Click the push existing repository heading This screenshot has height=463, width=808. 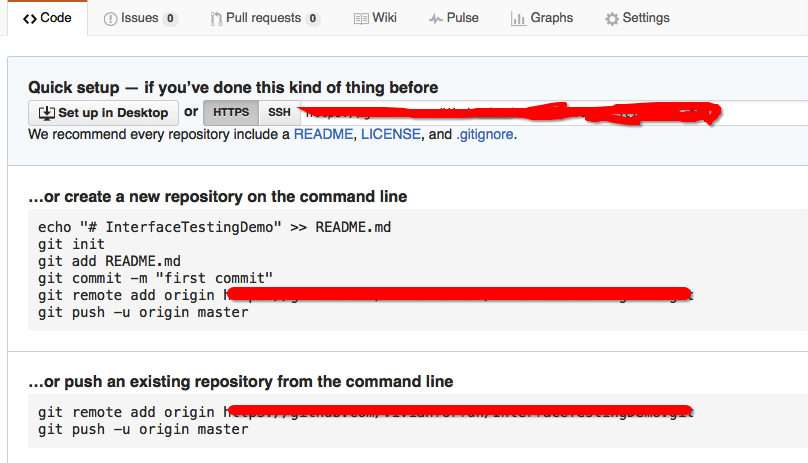point(241,382)
